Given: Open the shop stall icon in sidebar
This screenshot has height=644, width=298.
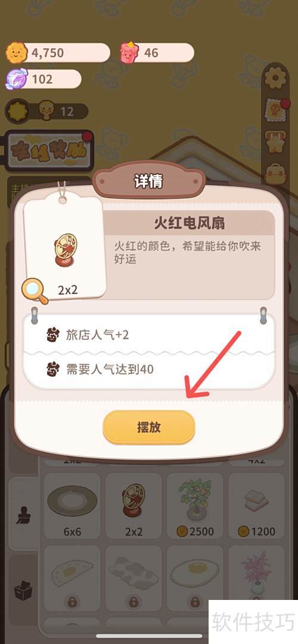Looking at the screenshot, I should point(276,142).
